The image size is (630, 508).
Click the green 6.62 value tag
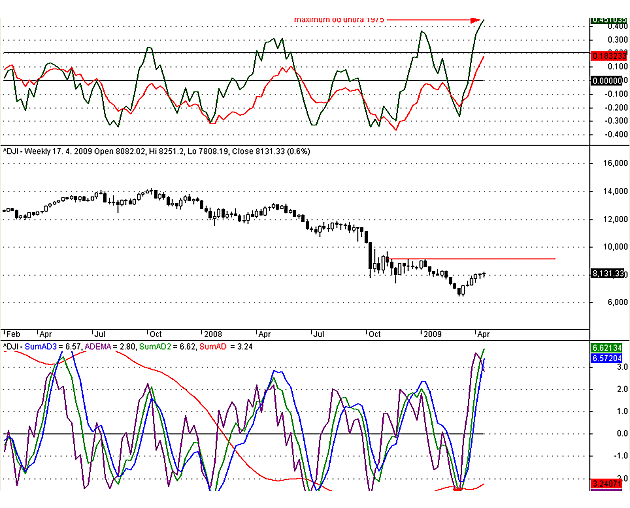click(608, 347)
